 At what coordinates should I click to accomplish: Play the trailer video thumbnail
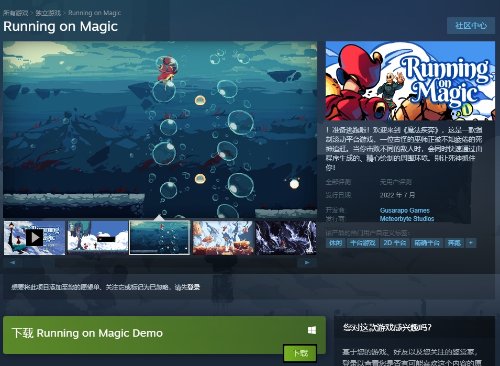tap(34, 238)
